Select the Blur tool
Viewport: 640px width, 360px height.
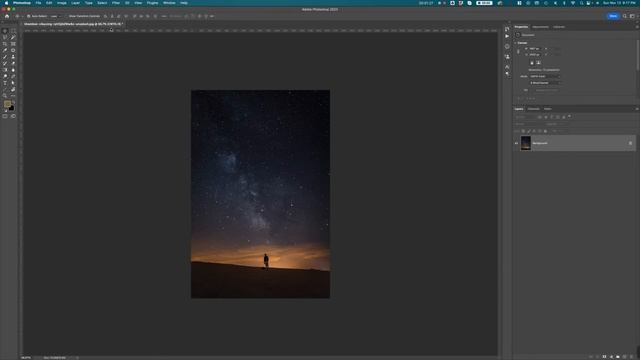(13, 70)
